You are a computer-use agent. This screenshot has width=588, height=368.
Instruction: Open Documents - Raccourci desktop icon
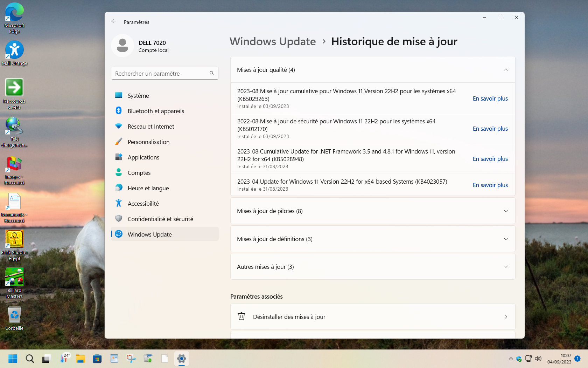click(14, 208)
